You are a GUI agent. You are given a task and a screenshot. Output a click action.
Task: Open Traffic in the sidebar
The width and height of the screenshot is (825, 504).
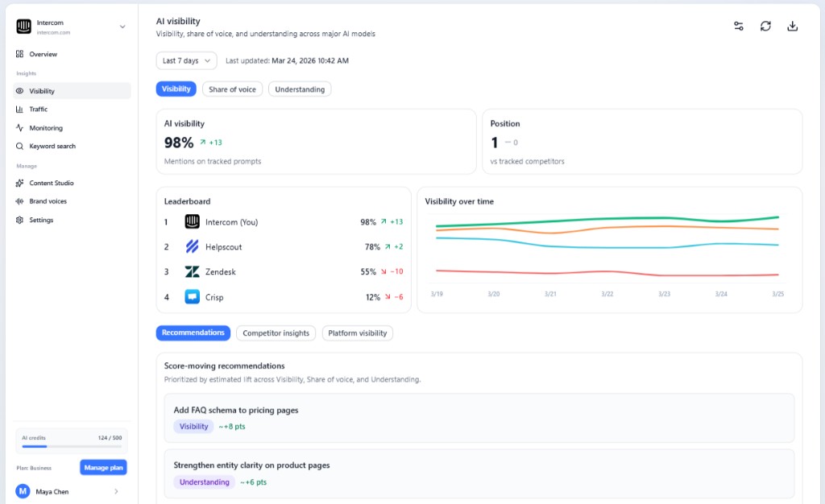point(72,109)
